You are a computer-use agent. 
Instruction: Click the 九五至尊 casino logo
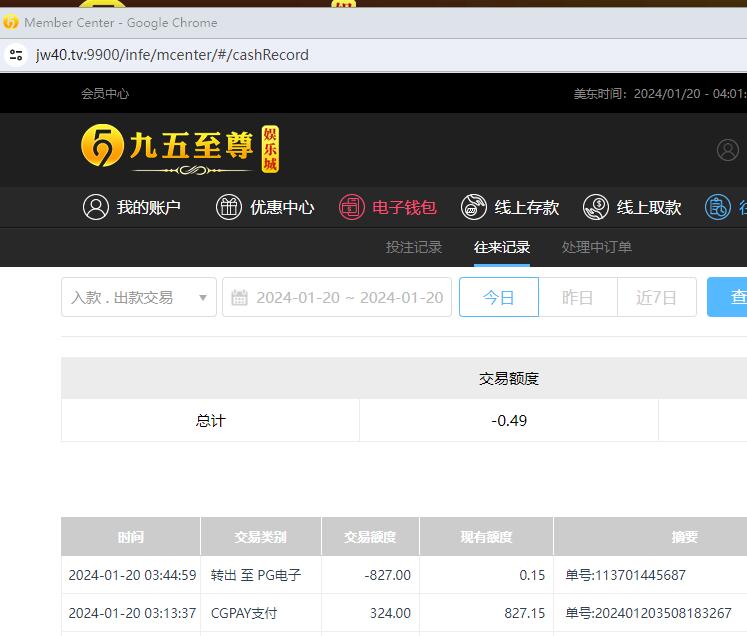click(x=180, y=149)
